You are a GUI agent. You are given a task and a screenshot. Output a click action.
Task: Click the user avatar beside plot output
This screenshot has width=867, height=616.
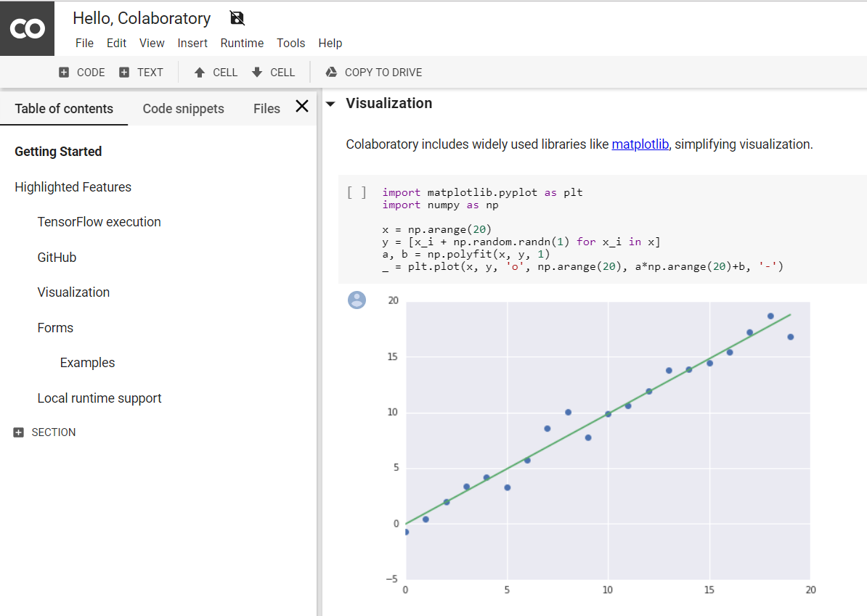click(357, 300)
